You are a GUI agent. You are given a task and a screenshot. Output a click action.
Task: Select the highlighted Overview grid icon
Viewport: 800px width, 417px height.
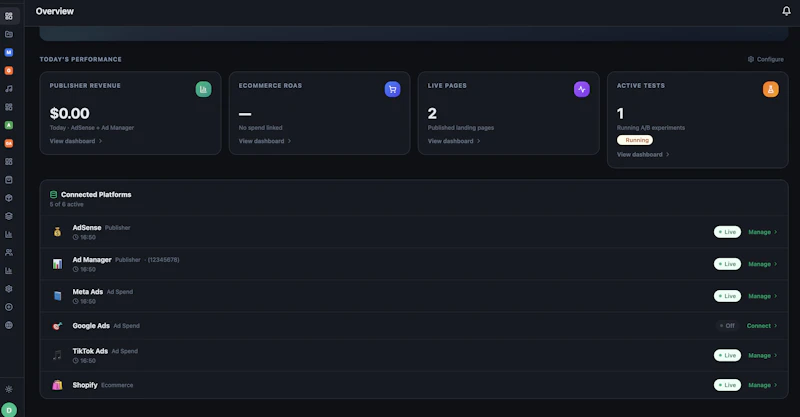pos(9,16)
